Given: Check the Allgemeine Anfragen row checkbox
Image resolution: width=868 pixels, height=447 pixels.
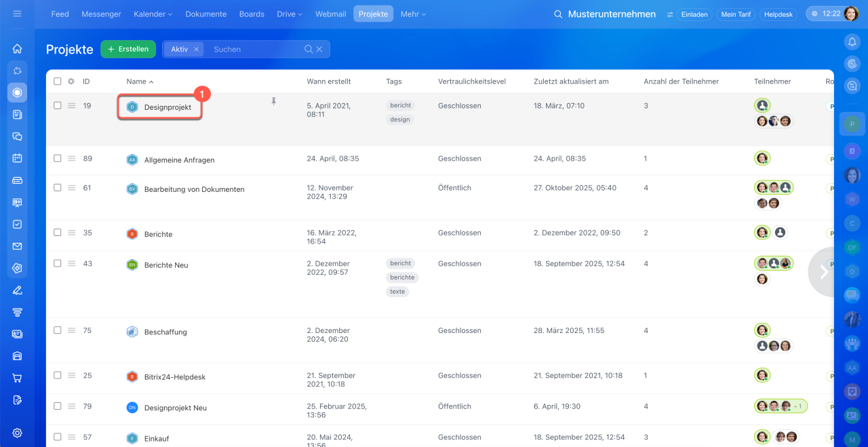Looking at the screenshot, I should pos(58,159).
